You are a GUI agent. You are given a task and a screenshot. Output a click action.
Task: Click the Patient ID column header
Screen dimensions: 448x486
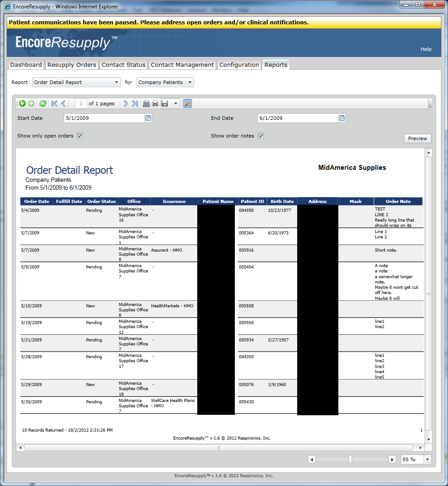pyautogui.click(x=253, y=201)
